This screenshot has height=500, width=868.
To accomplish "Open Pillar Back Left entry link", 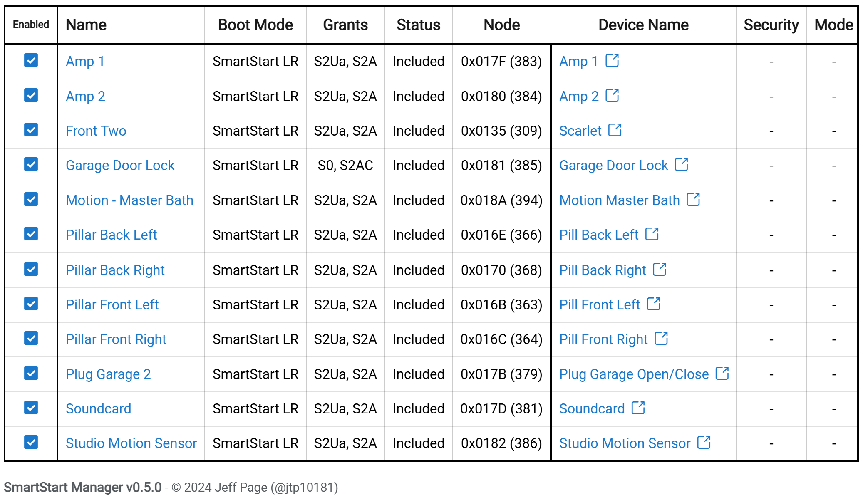I will [x=111, y=235].
